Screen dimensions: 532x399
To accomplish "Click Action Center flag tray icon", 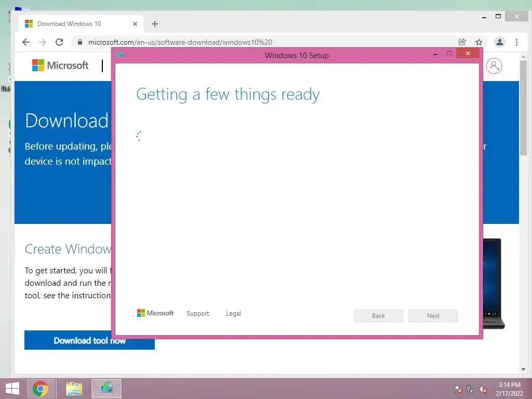I will pyautogui.click(x=458, y=389).
